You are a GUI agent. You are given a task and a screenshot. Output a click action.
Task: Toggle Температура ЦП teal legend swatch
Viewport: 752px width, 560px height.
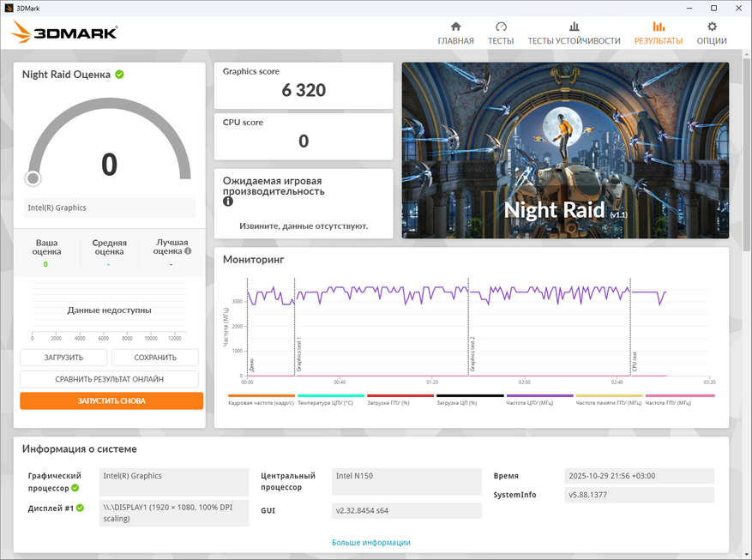pyautogui.click(x=330, y=395)
